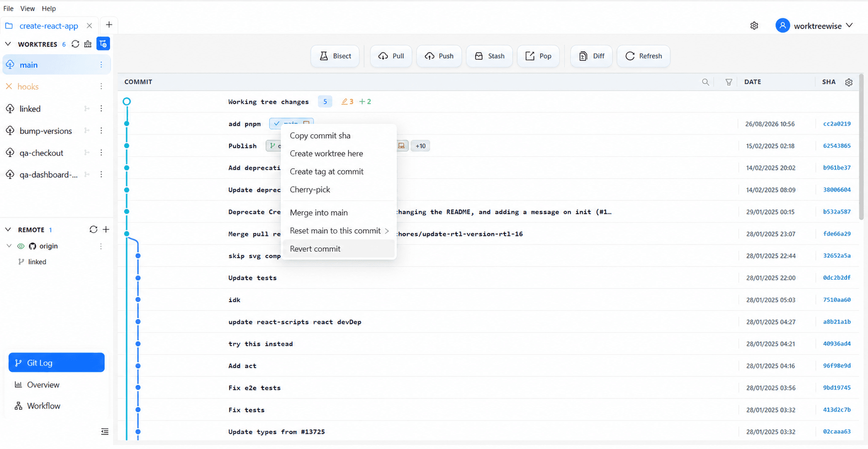Collapse the WORKTREES section
Image resolution: width=868 pixels, height=449 pixels.
pyautogui.click(x=8, y=44)
